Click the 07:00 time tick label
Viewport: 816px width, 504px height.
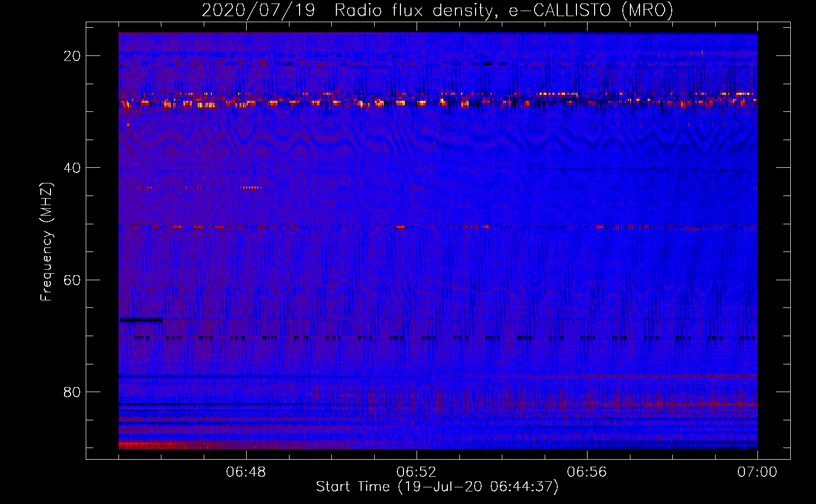[x=757, y=472]
